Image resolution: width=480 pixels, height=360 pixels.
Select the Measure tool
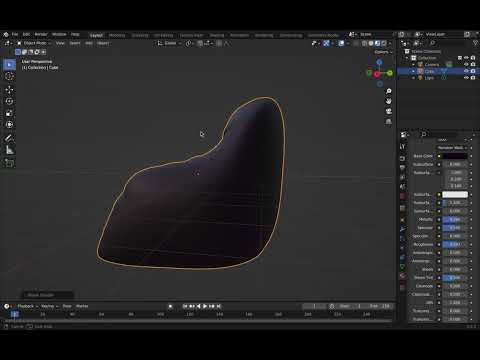9,150
